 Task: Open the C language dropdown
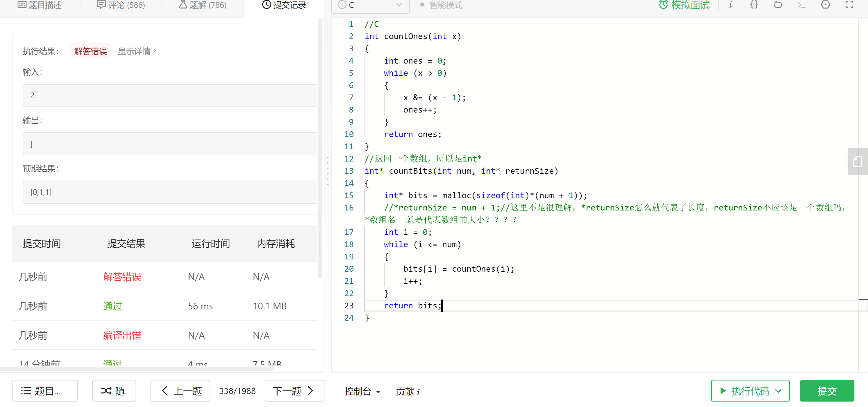pos(370,5)
